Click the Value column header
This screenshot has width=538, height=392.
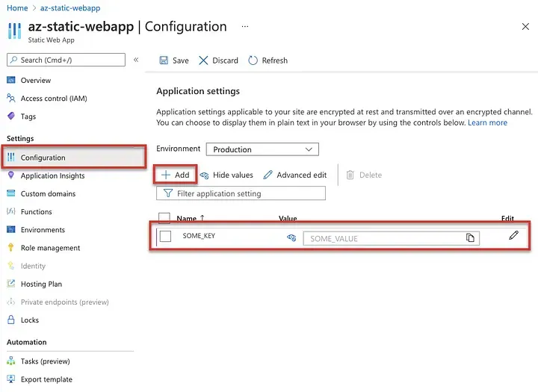(288, 219)
